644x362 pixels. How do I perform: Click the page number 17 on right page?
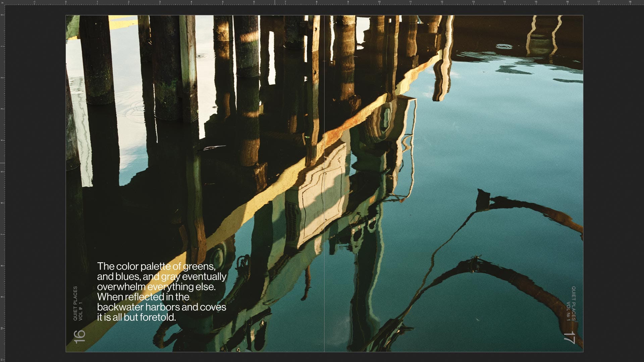pyautogui.click(x=569, y=338)
